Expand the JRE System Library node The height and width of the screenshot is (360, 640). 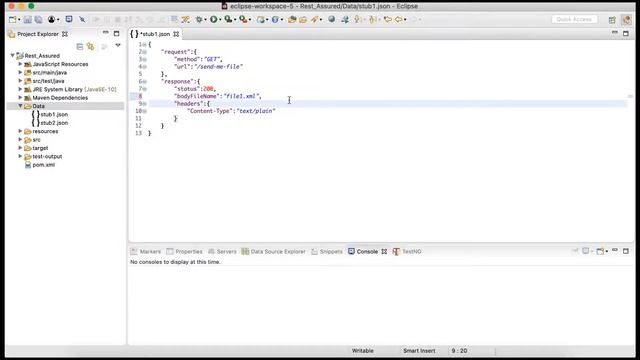coord(20,89)
